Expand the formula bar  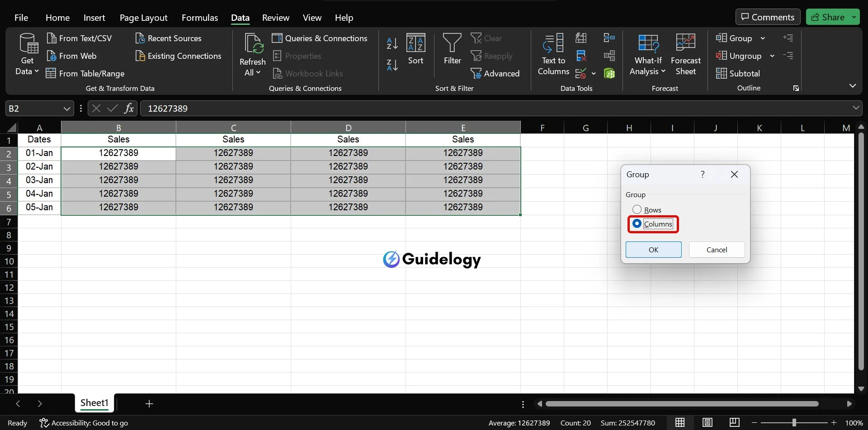pos(855,108)
